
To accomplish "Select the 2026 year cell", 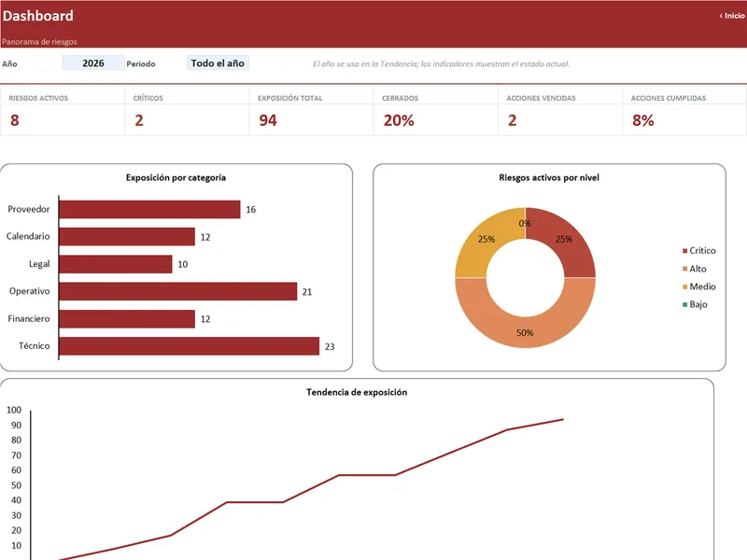I will 93,63.
